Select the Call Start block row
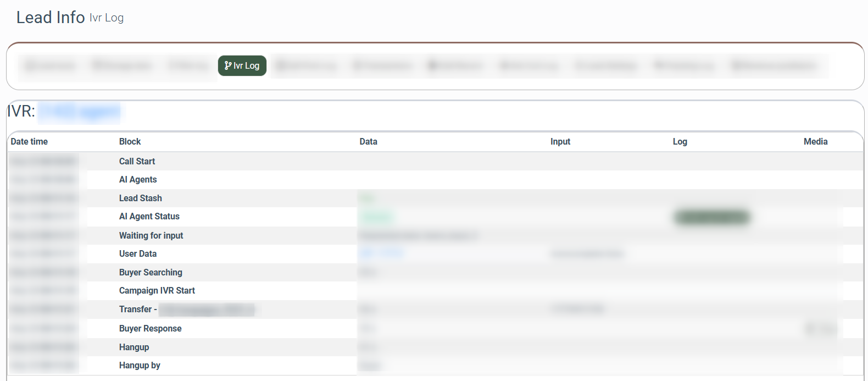The width and height of the screenshot is (868, 381). 137,161
